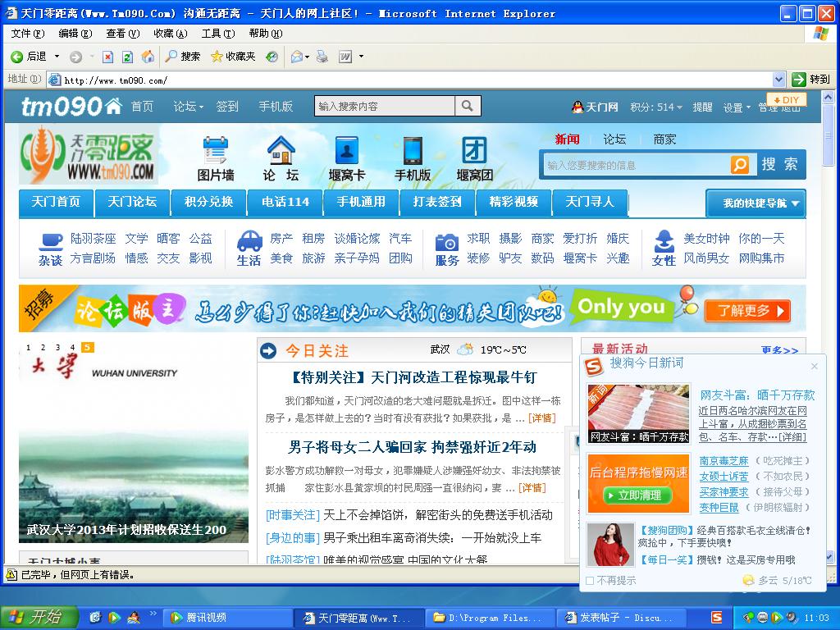The height and width of the screenshot is (630, 840).
Task: Click the Edit with Word icon
Action: (x=345, y=57)
